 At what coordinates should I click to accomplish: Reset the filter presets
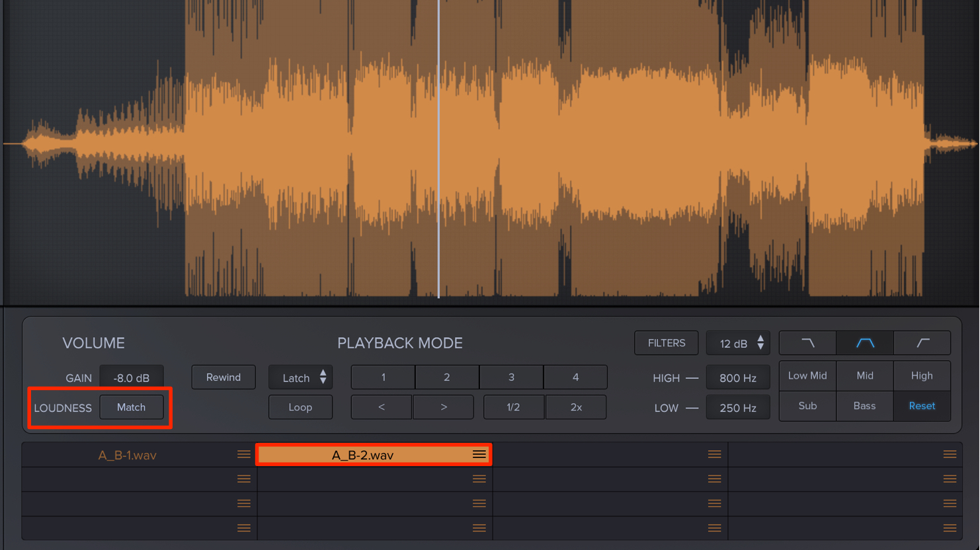[922, 406]
